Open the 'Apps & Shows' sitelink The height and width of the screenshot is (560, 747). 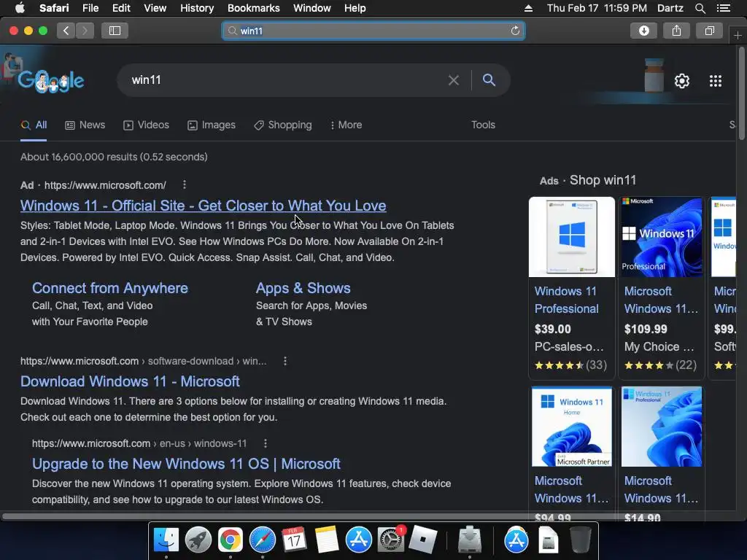pyautogui.click(x=303, y=288)
